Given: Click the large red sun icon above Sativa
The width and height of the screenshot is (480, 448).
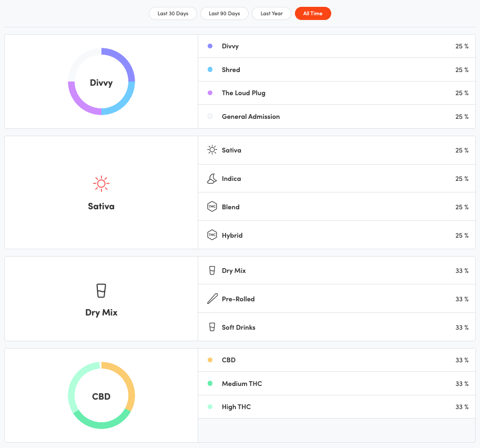Looking at the screenshot, I should [101, 184].
